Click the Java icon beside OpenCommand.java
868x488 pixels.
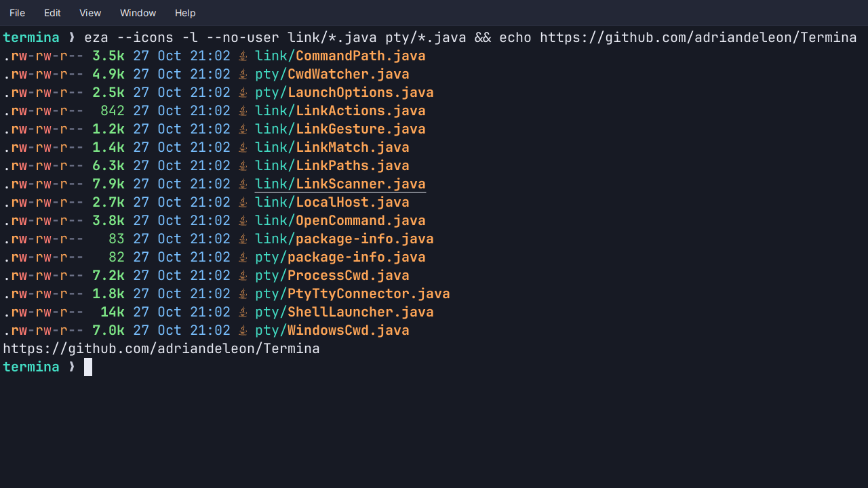pos(243,220)
